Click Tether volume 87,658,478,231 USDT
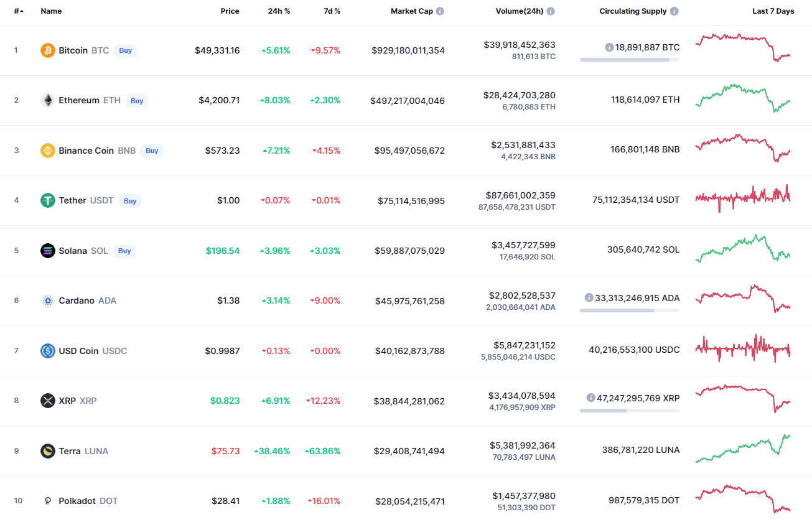This screenshot has width=812, height=522. 517,207
